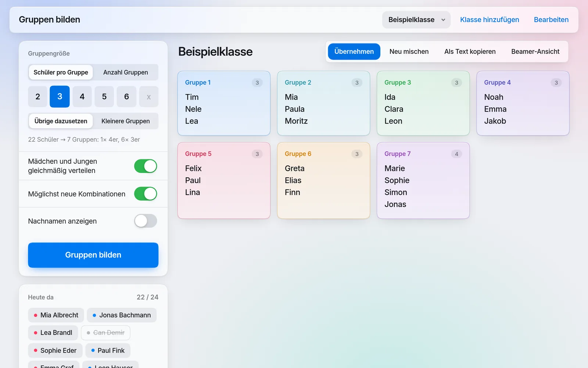Click the name Tim in Gruppe 1
This screenshot has height=368, width=588.
(192, 97)
